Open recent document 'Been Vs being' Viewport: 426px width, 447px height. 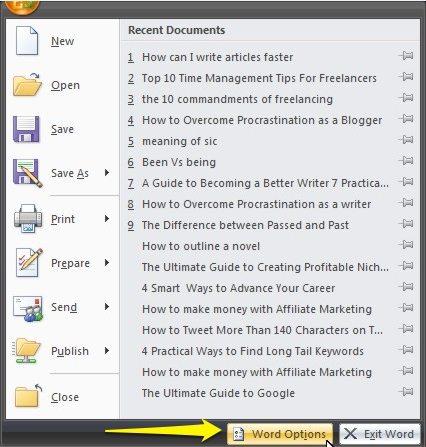(179, 162)
